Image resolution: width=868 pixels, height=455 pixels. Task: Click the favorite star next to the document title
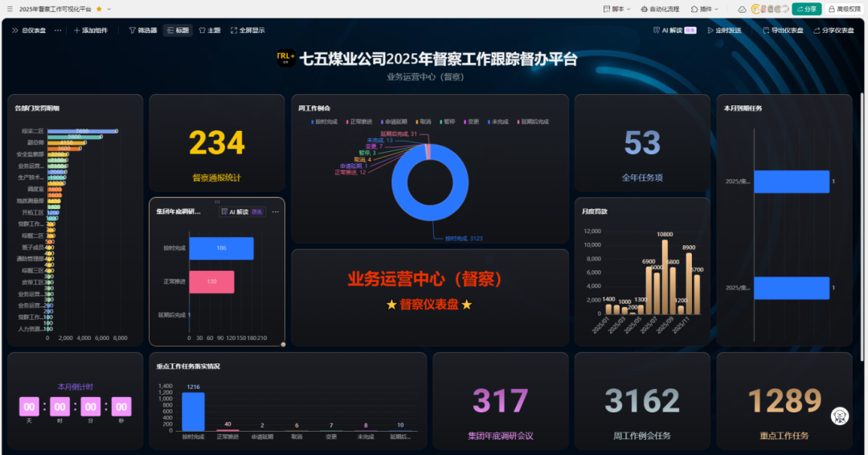pyautogui.click(x=99, y=9)
